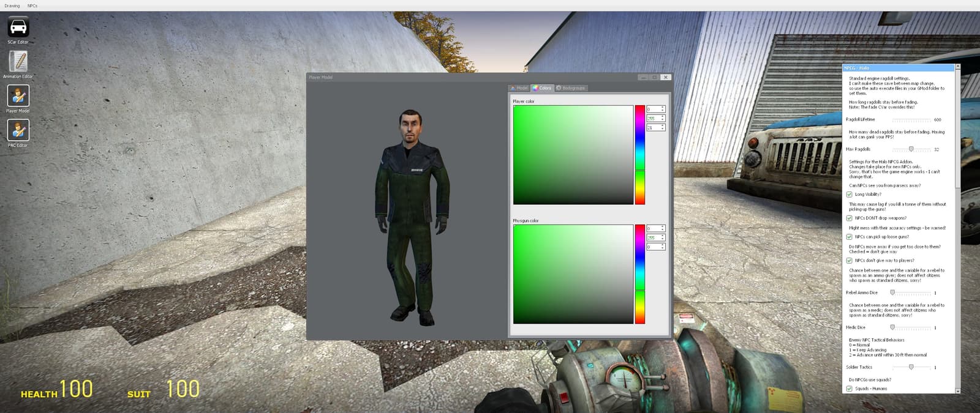
Task: Toggle the Squads - Humans checkbox
Action: (849, 389)
